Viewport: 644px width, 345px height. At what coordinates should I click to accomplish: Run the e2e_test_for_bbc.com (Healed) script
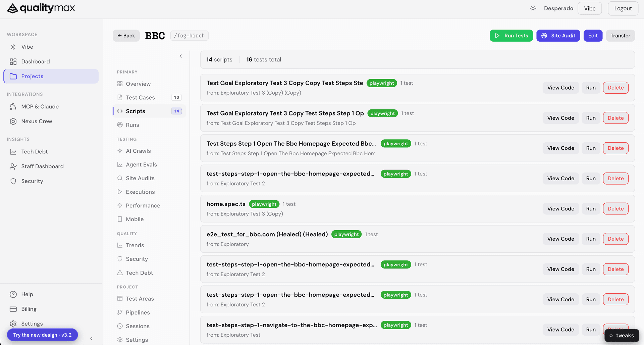[591, 239]
